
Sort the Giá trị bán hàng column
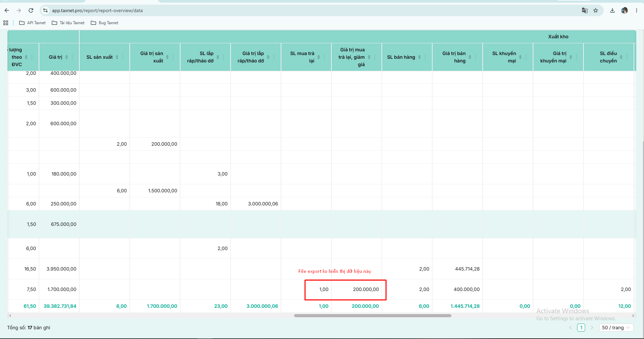pos(470,57)
